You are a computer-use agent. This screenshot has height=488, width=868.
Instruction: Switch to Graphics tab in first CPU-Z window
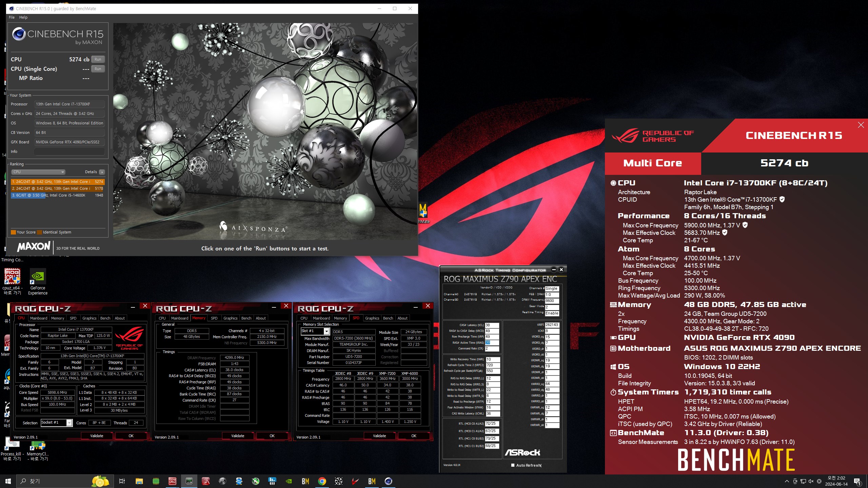tap(90, 318)
